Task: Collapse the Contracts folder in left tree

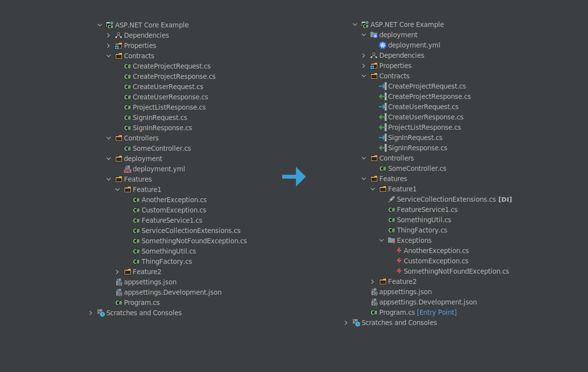Action: coord(109,56)
